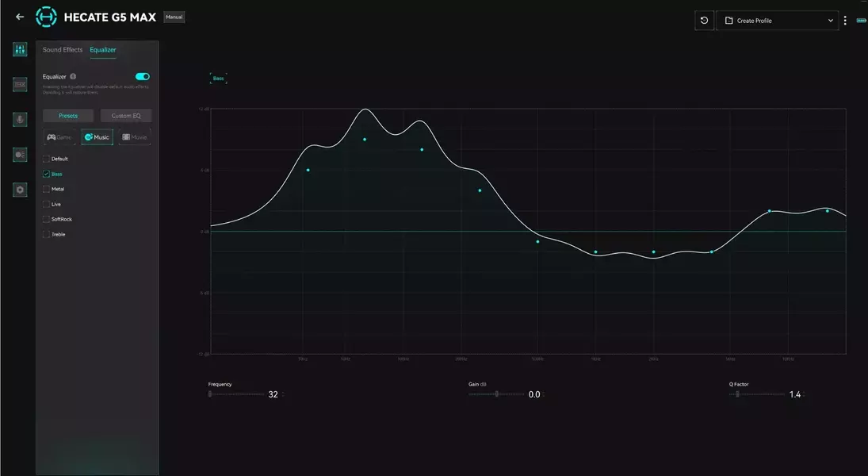Viewport: 868px width, 476px height.
Task: Uncheck the Bass preset checkbox
Action: click(47, 174)
